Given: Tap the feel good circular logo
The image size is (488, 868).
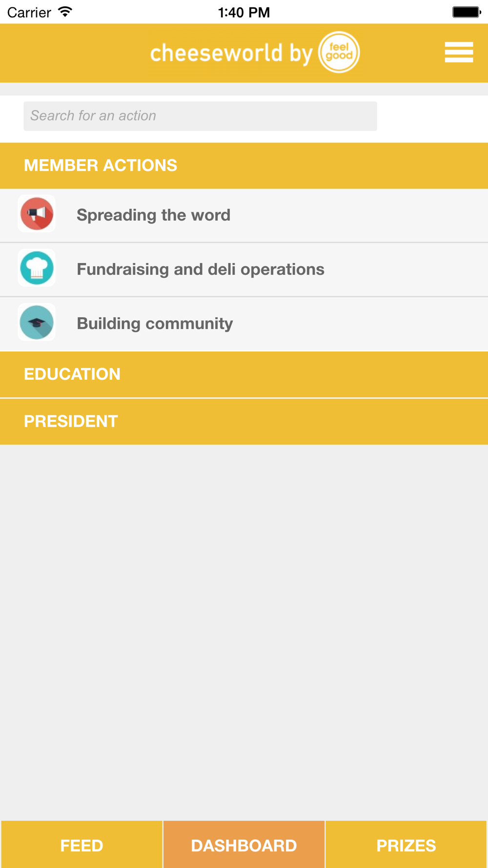Looking at the screenshot, I should (x=339, y=52).
